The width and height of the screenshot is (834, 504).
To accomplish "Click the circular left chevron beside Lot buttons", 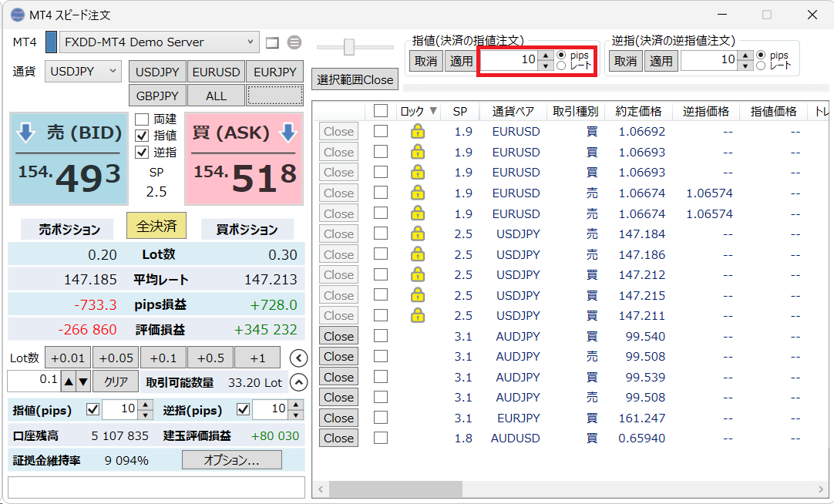I will [298, 358].
